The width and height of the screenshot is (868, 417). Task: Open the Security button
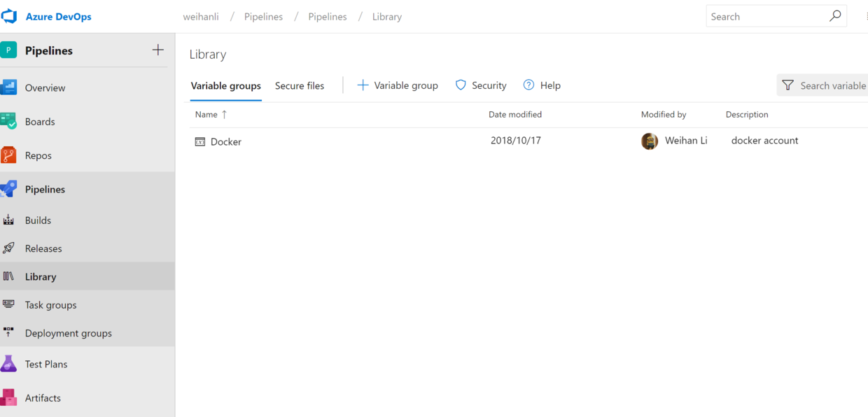481,85
